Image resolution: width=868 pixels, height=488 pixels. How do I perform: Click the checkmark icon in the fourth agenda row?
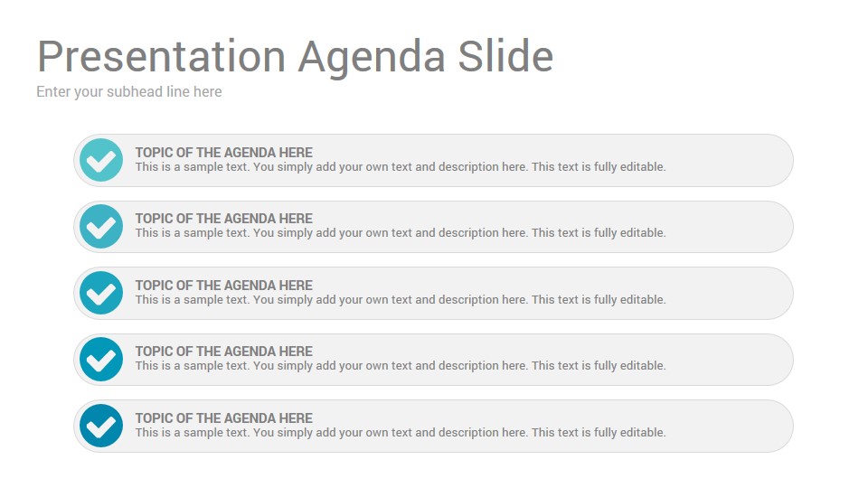pos(101,359)
